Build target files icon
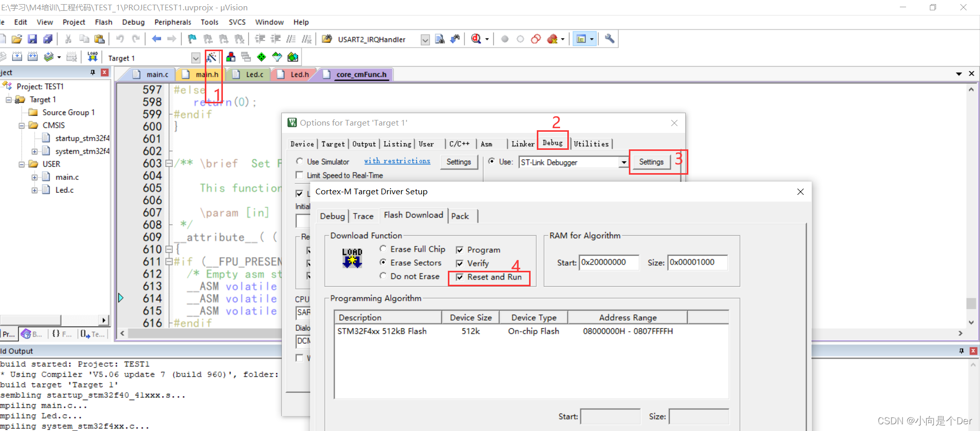Screen dimensions: 980x431 17,57
